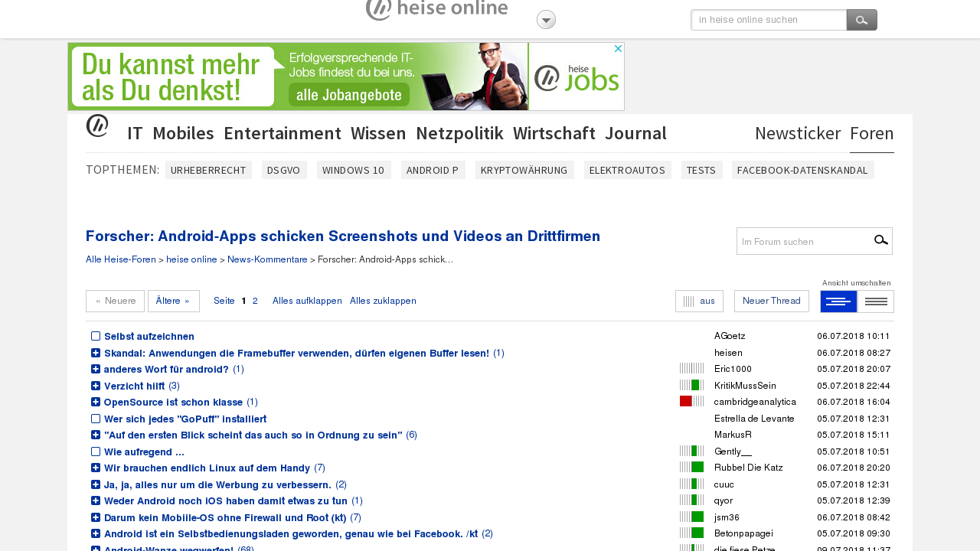The height and width of the screenshot is (551, 980).
Task: Click the 'Neuer Thread' button
Action: pos(772,301)
